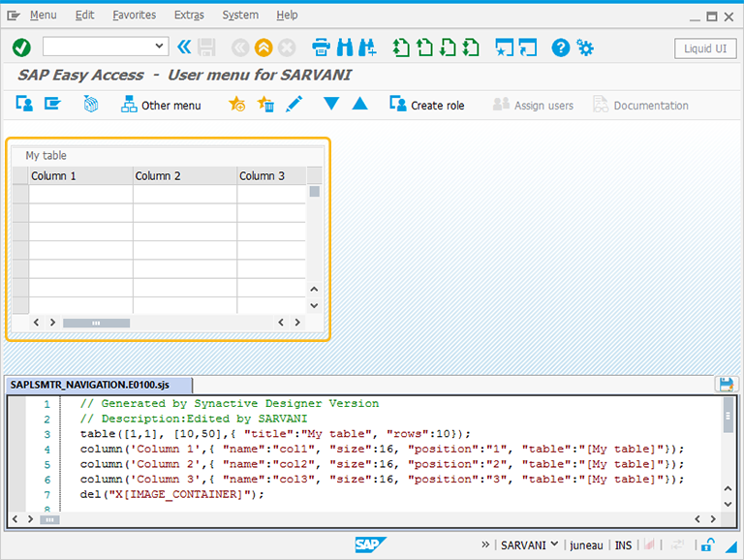Expand the status bar double-chevron

pyautogui.click(x=485, y=544)
